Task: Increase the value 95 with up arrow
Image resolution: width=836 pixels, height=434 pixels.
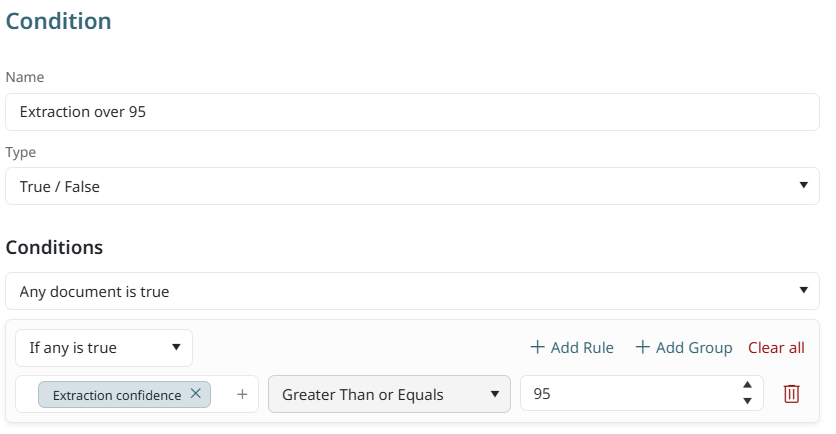Action: pos(747,386)
